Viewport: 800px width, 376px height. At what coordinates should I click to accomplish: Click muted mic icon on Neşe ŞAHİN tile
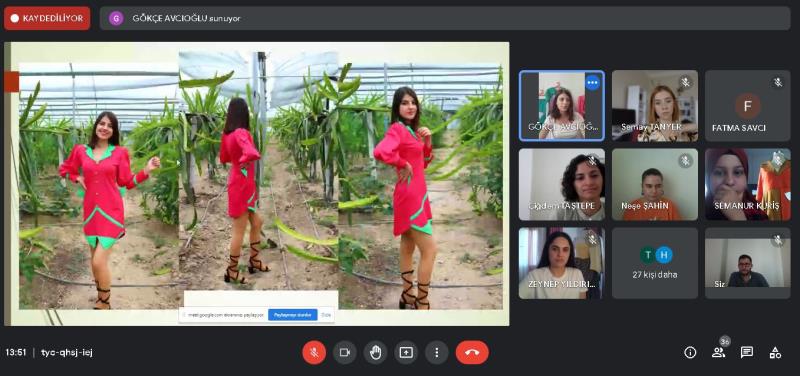685,161
